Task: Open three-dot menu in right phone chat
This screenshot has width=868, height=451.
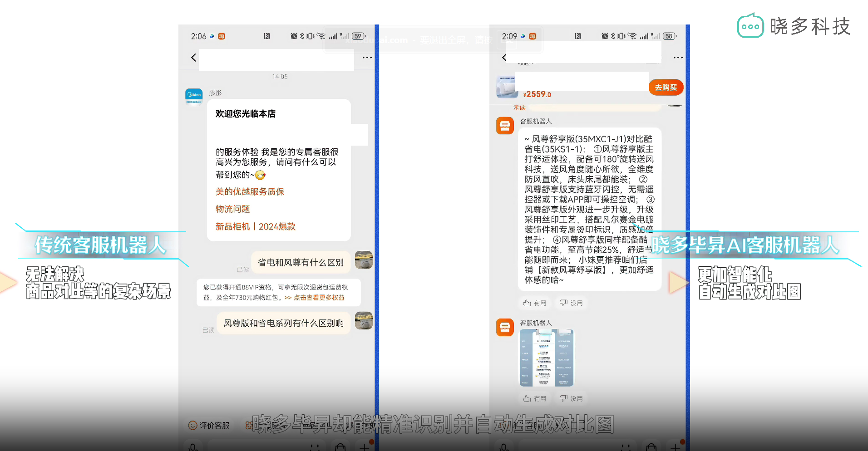Action: pyautogui.click(x=678, y=58)
